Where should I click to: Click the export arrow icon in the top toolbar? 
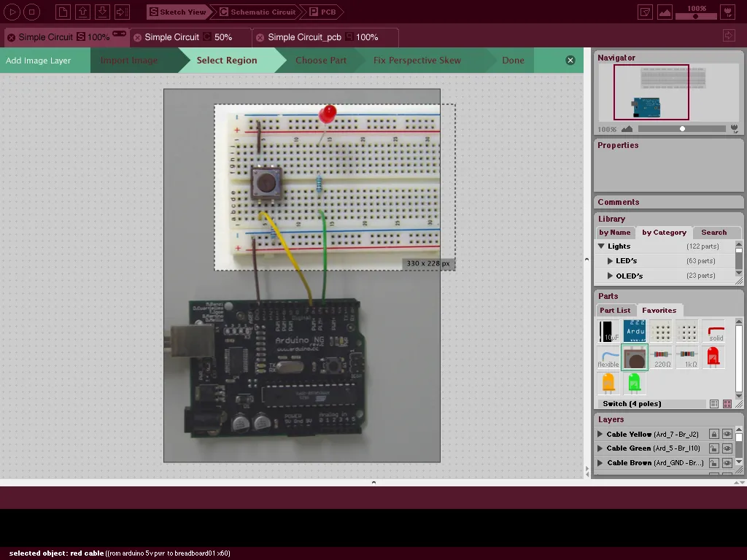click(122, 12)
